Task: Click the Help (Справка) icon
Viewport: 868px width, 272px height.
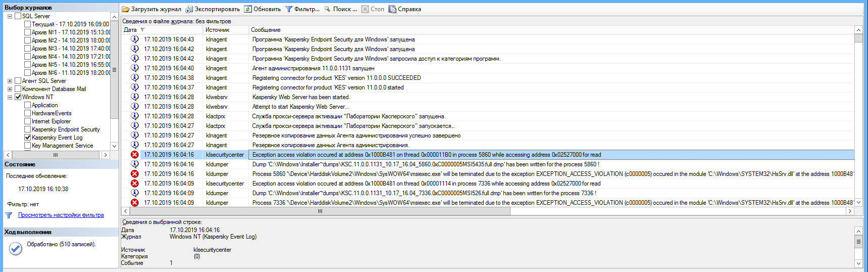Action: point(392,9)
